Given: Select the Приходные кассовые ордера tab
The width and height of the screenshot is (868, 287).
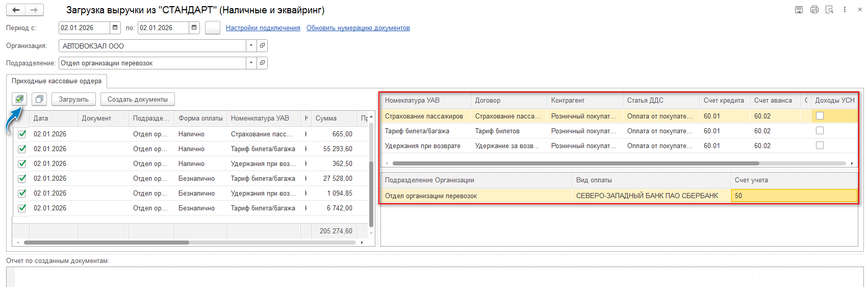Looking at the screenshot, I should [x=57, y=81].
